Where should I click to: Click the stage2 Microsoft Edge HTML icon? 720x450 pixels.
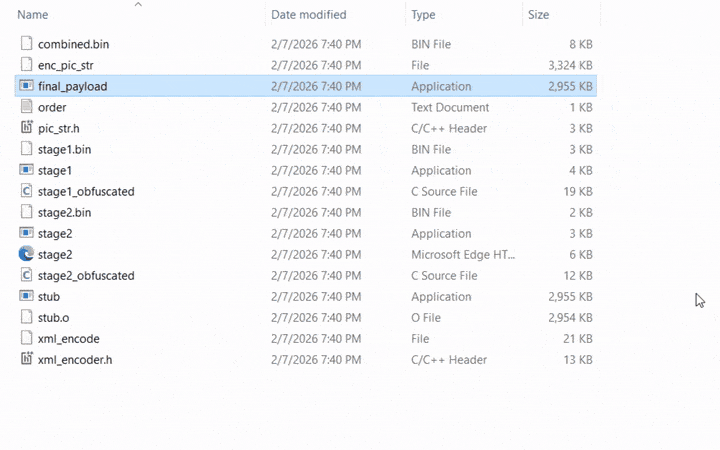[x=26, y=254]
